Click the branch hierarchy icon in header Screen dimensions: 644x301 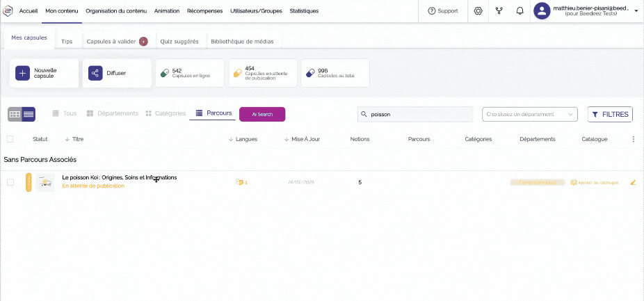pos(499,11)
